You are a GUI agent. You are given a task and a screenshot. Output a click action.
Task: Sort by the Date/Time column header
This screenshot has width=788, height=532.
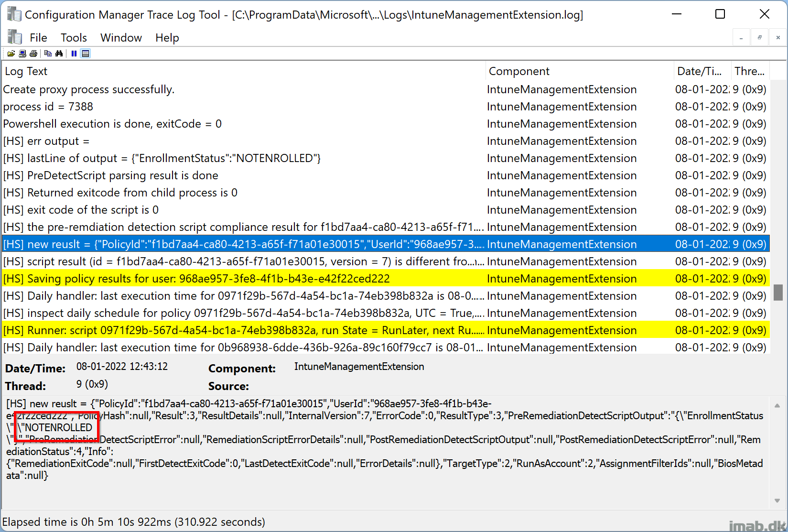point(702,71)
